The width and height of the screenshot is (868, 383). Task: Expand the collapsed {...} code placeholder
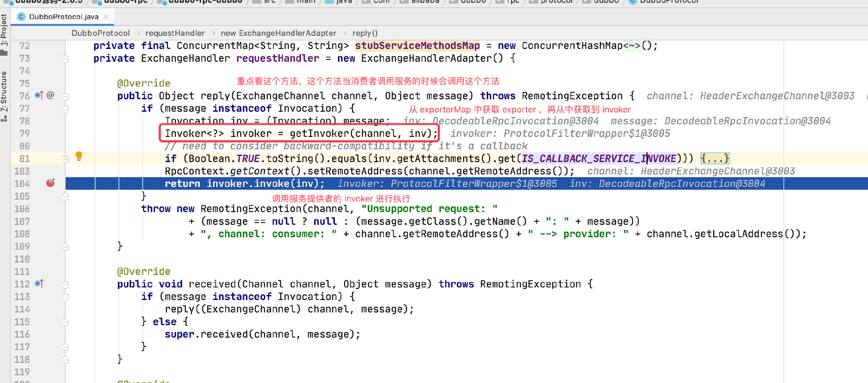tap(715, 159)
